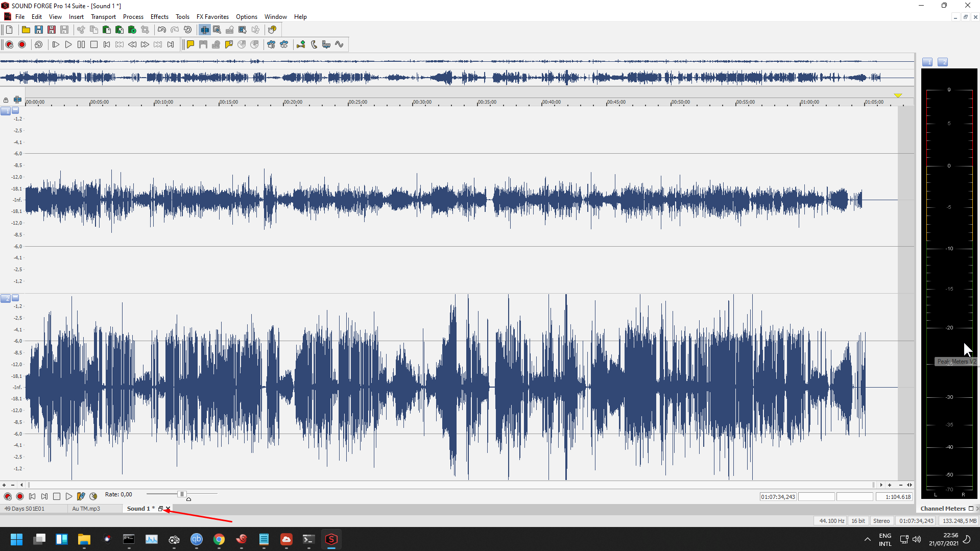Undo the last edit
This screenshot has height=551, width=980.
pos(162,30)
